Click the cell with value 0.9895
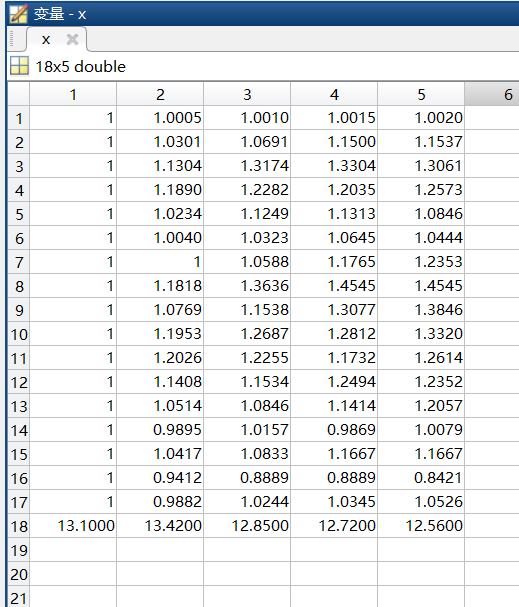The image size is (519, 607). [x=160, y=430]
